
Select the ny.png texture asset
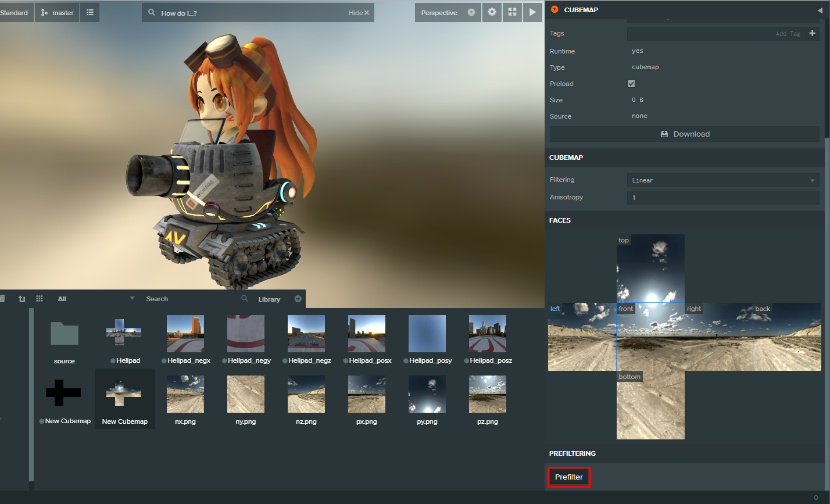click(x=246, y=400)
